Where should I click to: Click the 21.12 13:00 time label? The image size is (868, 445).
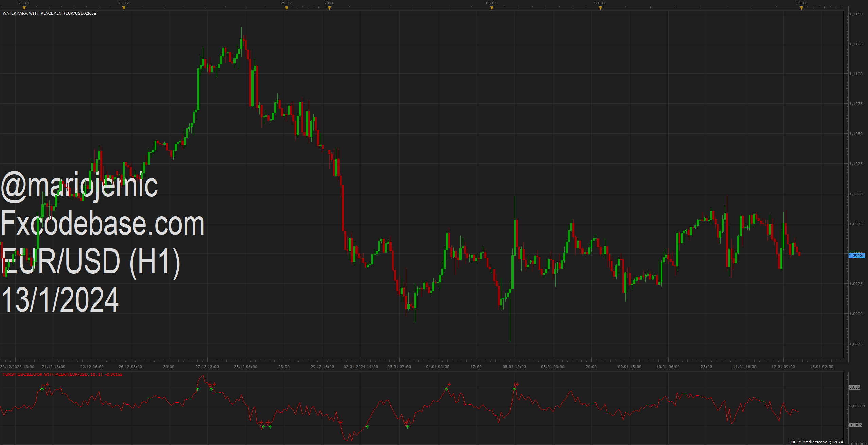coord(53,367)
